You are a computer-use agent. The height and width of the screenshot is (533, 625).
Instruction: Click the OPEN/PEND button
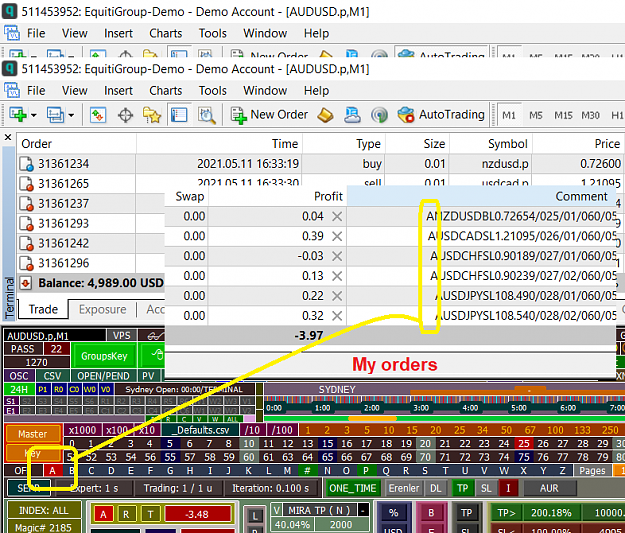click(x=104, y=376)
